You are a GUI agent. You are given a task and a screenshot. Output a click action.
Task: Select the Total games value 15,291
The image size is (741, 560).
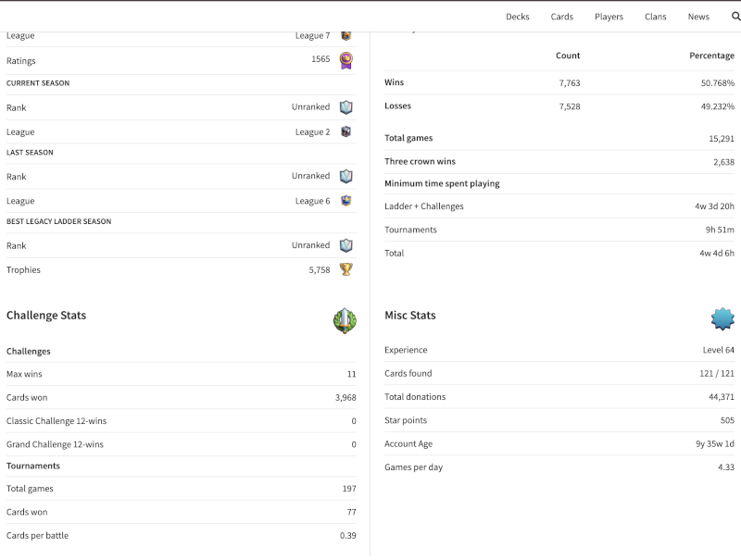pos(722,138)
